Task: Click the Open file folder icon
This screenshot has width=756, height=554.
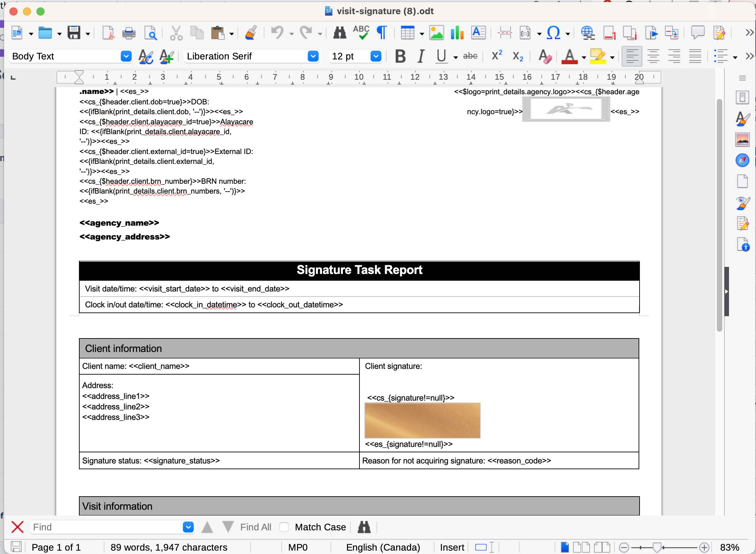Action: pyautogui.click(x=45, y=33)
